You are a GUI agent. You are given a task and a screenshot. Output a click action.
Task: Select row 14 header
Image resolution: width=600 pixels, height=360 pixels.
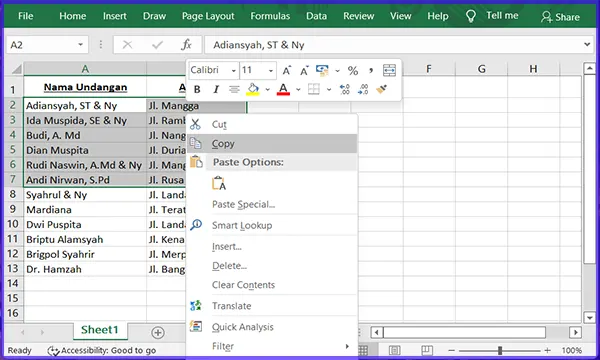point(13,283)
